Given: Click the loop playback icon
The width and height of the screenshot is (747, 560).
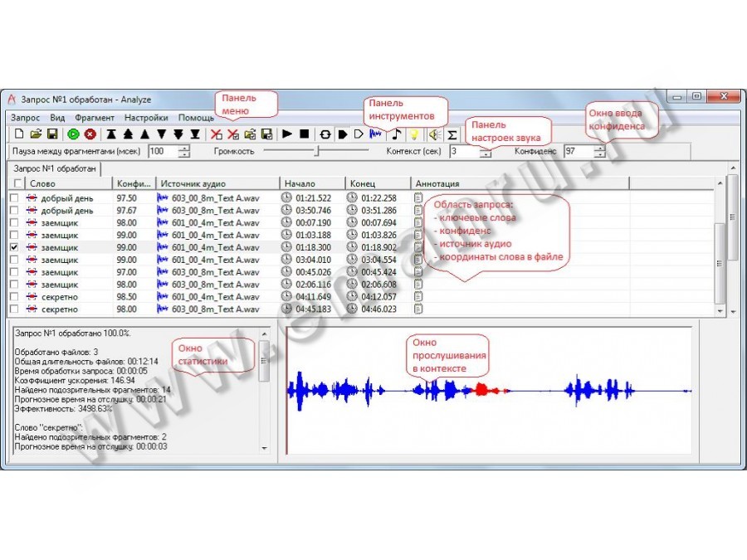Looking at the screenshot, I should pyautogui.click(x=325, y=134).
